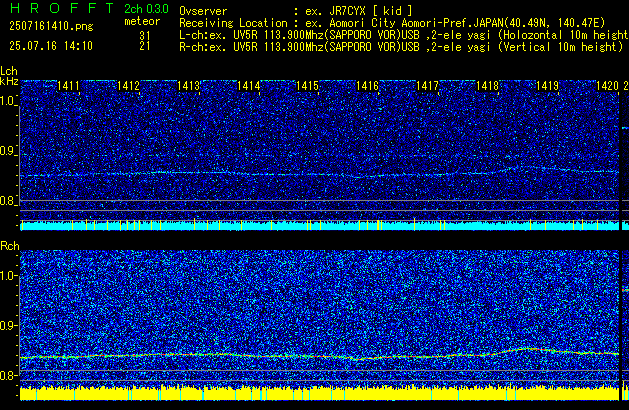Click the Rch signal bump near 1419
The height and width of the screenshot is (410, 629).
click(530, 350)
